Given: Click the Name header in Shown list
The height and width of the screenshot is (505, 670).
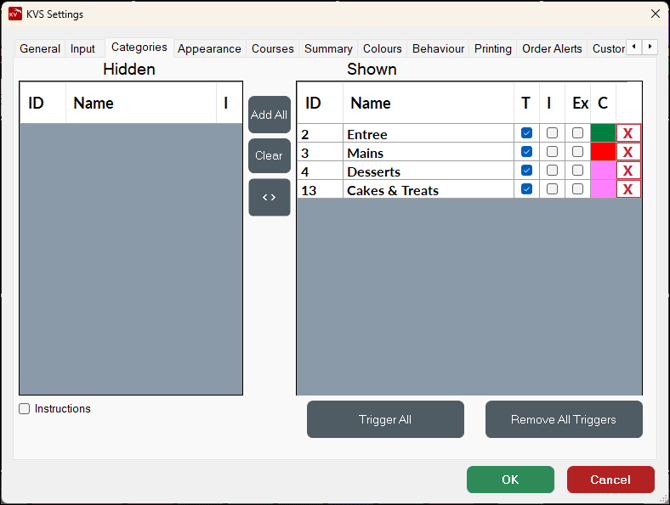Looking at the screenshot, I should pos(428,103).
